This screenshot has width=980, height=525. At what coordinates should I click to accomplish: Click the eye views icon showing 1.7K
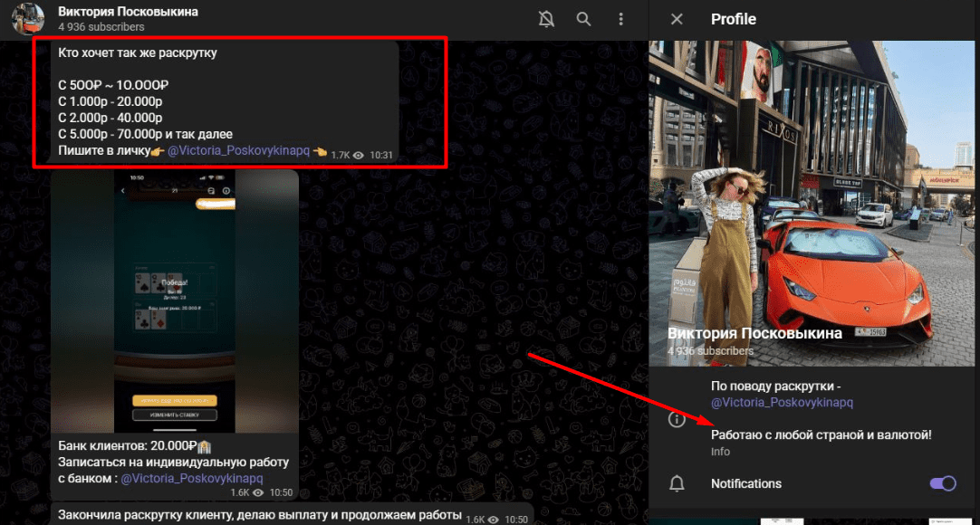point(359,156)
